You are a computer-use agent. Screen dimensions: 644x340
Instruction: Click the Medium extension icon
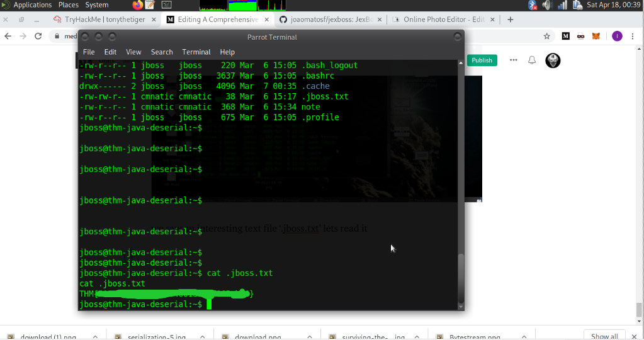pos(565,36)
